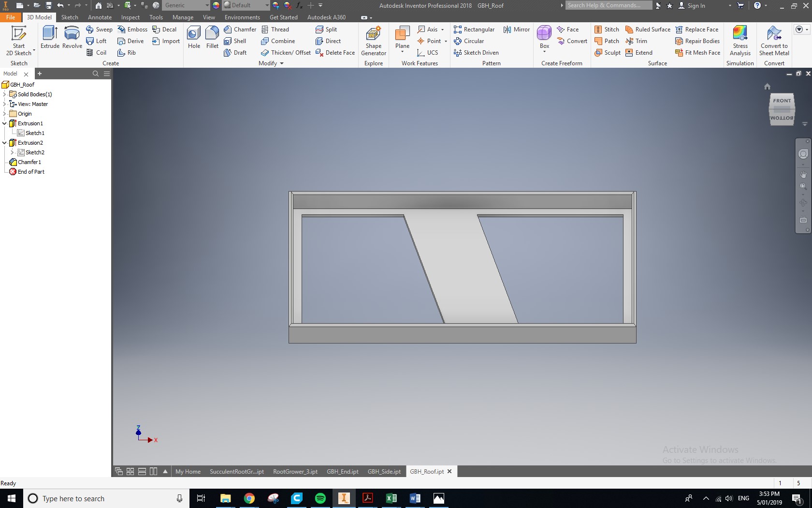Close the GBH_Roof.ipt document tab
812x508 pixels.
click(x=449, y=471)
